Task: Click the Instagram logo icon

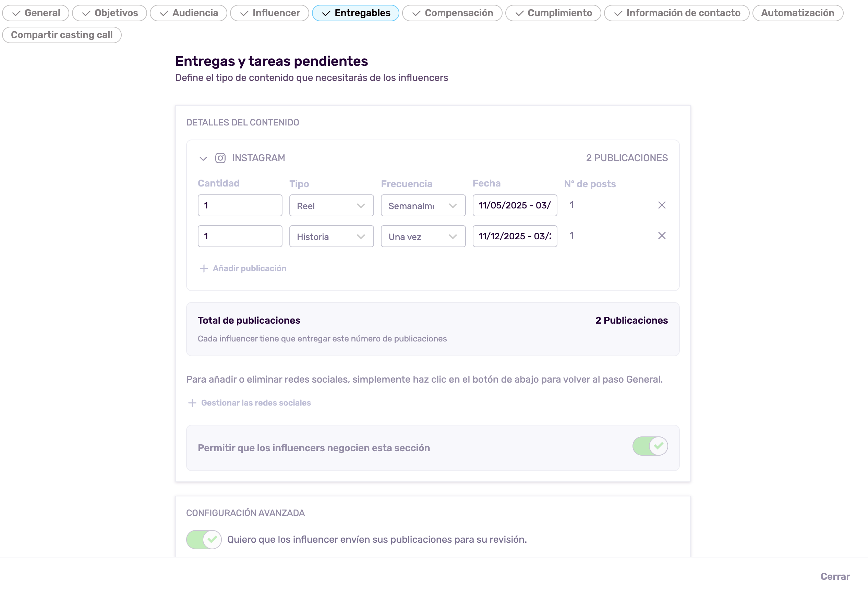Action: point(220,158)
